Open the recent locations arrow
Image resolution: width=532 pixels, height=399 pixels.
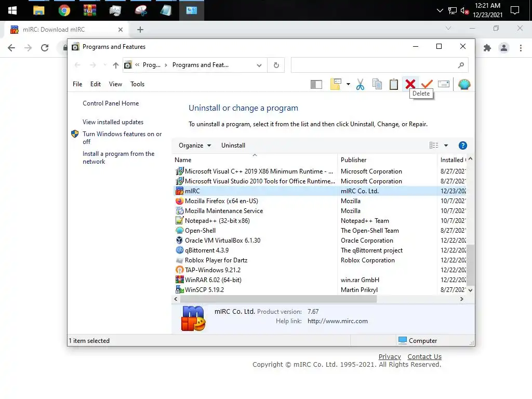pos(105,65)
